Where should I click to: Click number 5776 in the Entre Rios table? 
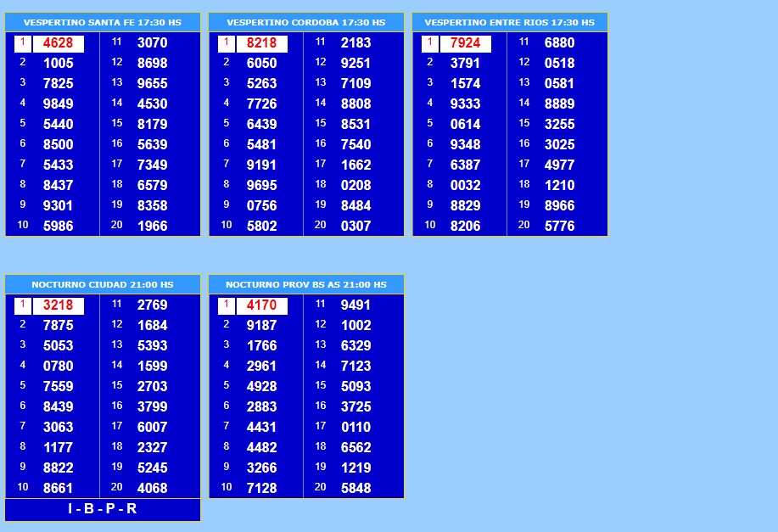[x=559, y=227]
